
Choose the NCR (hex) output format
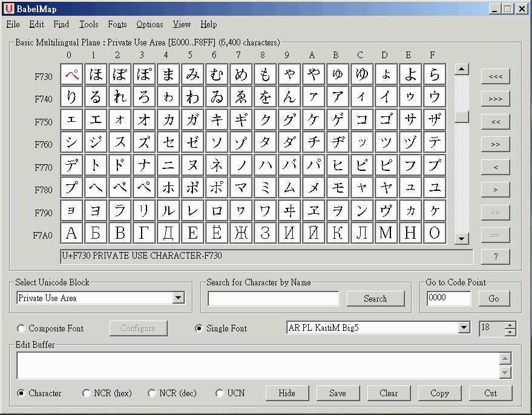tap(87, 393)
